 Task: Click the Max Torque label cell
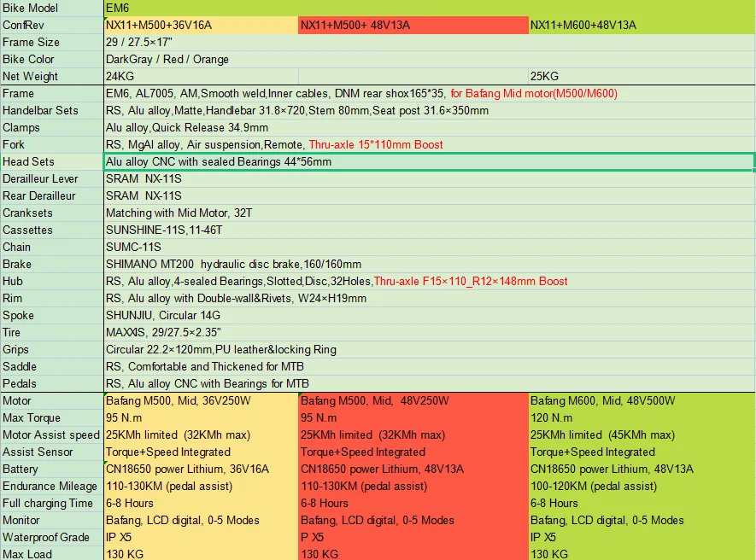(x=51, y=417)
